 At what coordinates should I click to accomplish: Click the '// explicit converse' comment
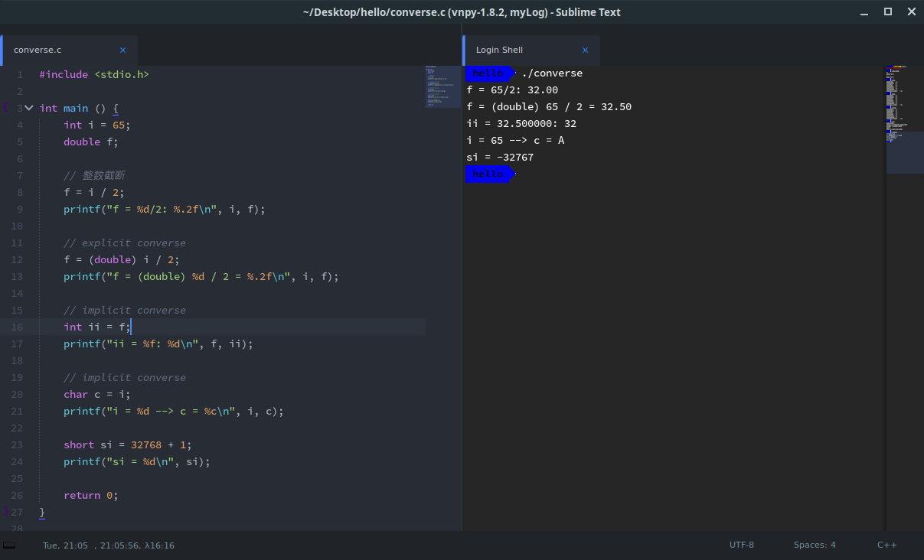pos(125,243)
